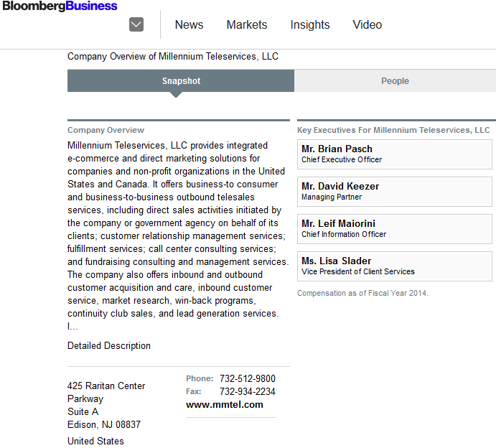Open the Bloomberg Business logo link

60,6
